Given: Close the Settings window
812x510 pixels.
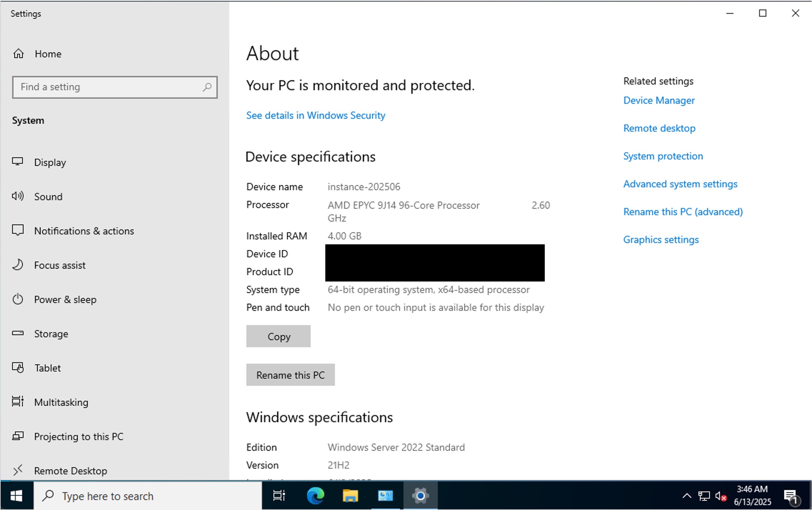Looking at the screenshot, I should (x=795, y=14).
